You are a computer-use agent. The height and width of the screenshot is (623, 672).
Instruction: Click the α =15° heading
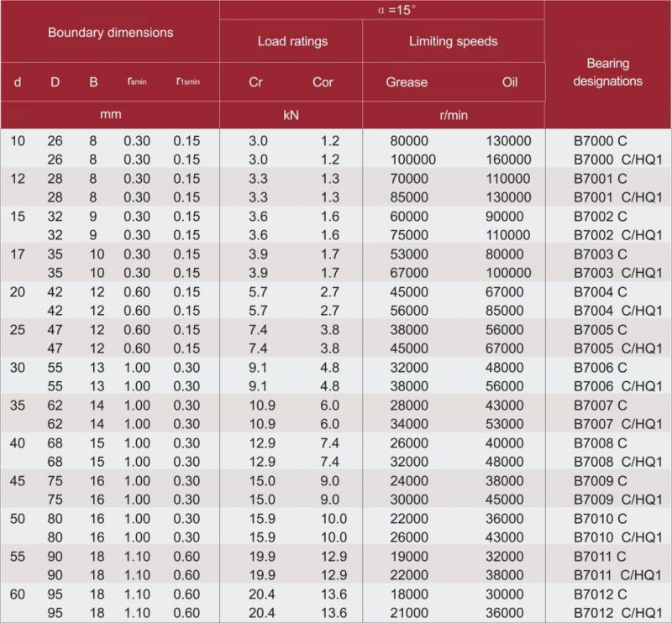pos(381,9)
